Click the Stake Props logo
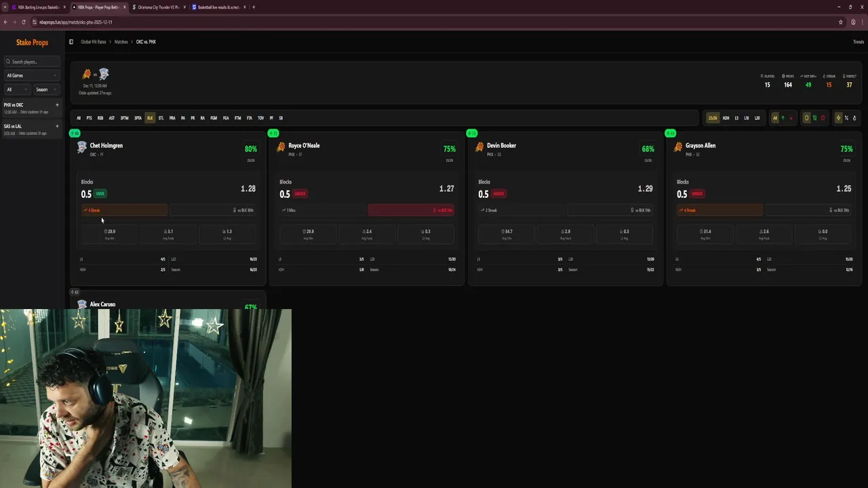 [32, 42]
